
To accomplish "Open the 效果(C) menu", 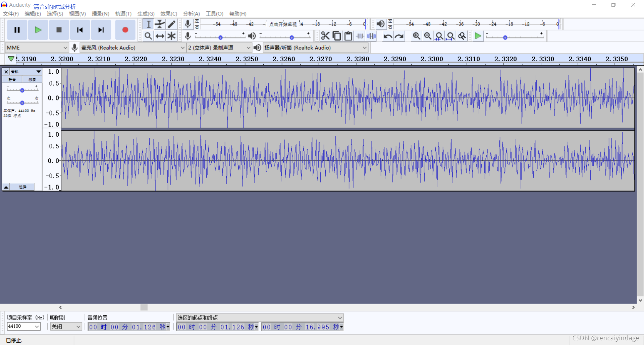I will (x=169, y=14).
